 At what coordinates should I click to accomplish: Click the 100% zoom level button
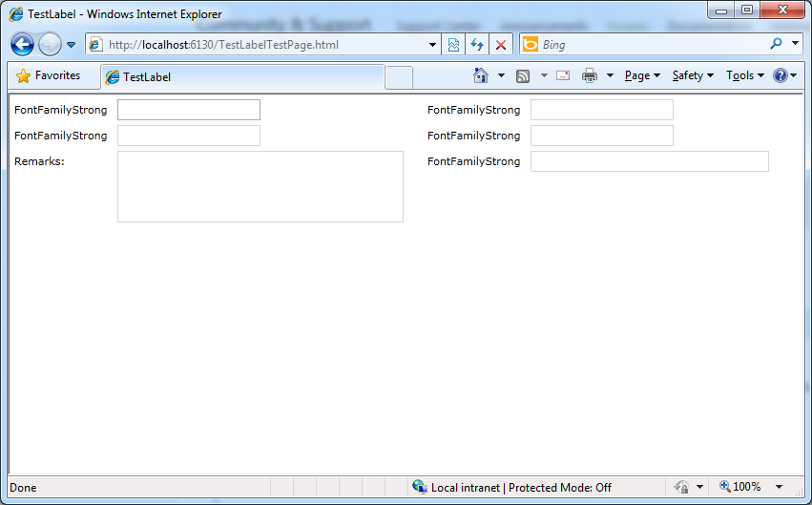740,486
